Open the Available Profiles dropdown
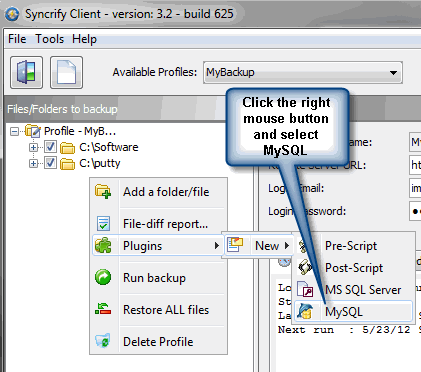The width and height of the screenshot is (421, 372). [303, 72]
